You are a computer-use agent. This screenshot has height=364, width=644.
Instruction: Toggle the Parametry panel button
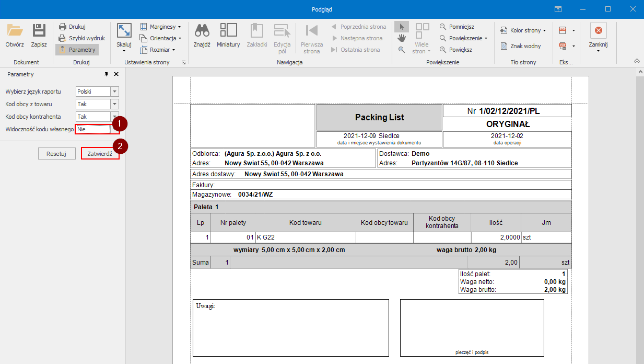coord(77,50)
